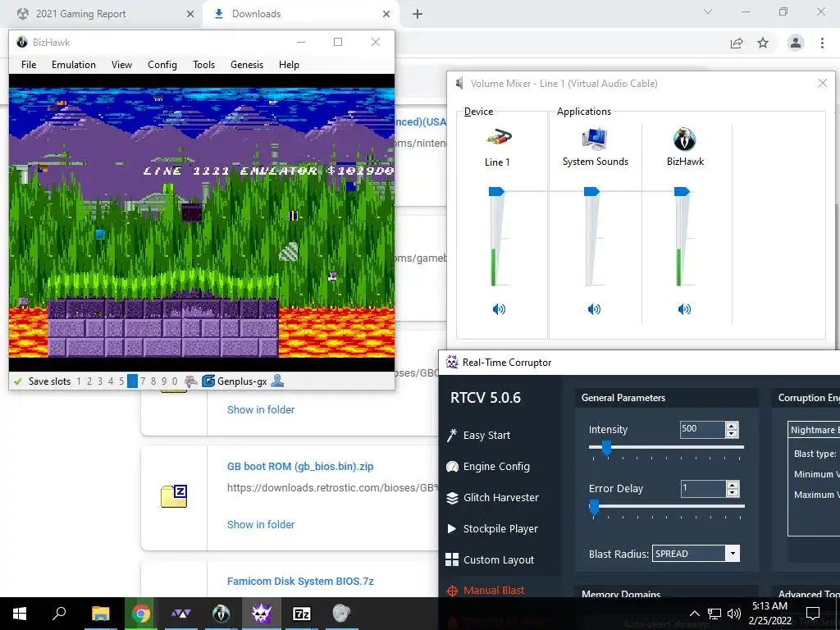
Task: Mute Line 1 device in Volume Mixer
Action: click(x=499, y=309)
